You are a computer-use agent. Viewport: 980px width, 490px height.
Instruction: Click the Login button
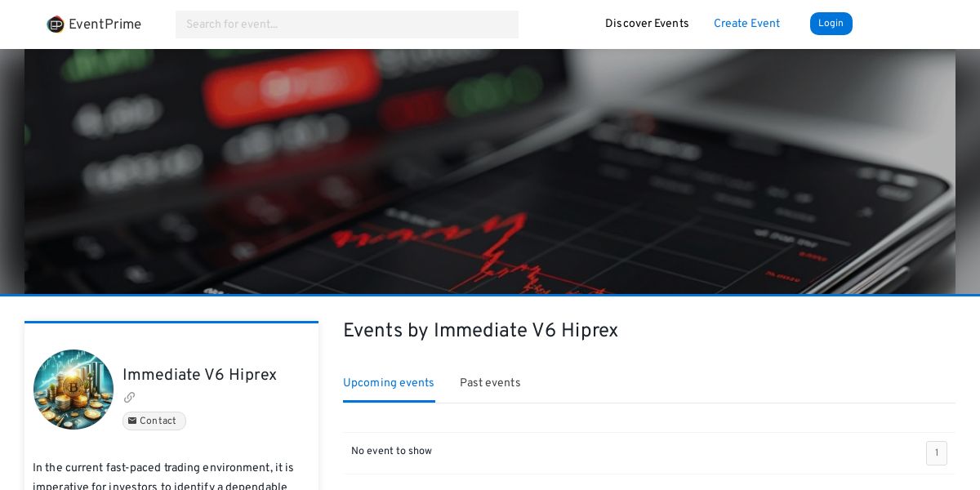(831, 24)
